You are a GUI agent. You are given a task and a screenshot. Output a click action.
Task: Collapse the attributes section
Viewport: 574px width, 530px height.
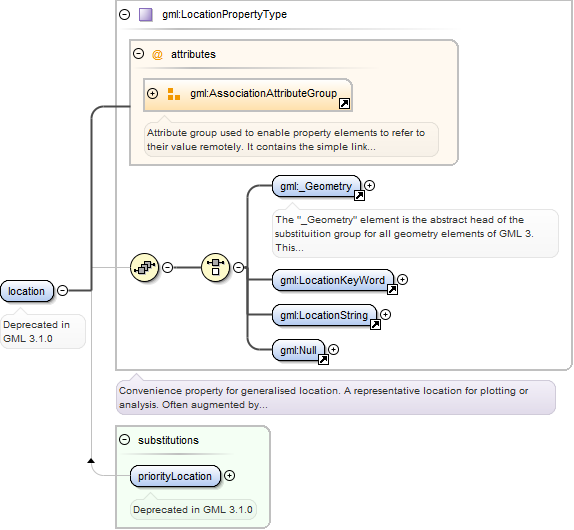coord(138,54)
